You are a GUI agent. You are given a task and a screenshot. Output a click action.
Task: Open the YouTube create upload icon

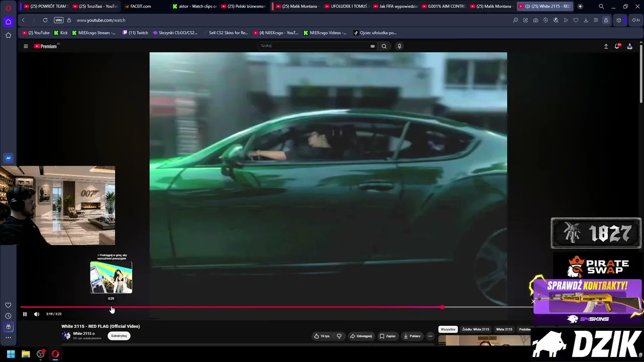point(606,46)
